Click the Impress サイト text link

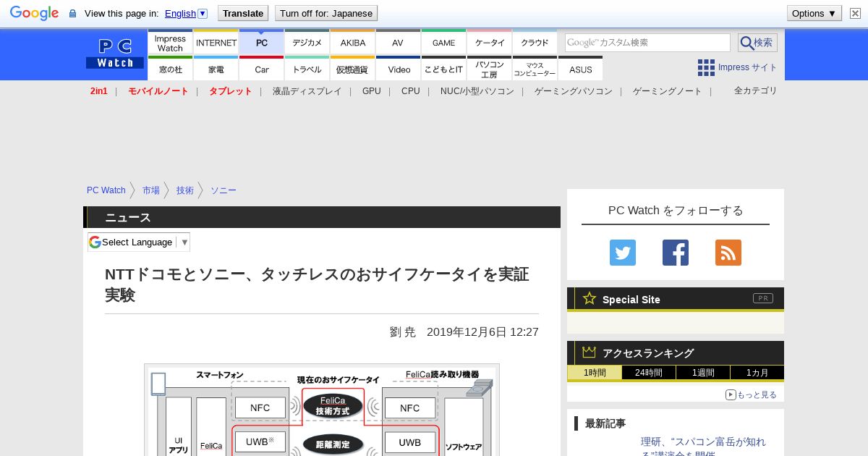coord(748,67)
